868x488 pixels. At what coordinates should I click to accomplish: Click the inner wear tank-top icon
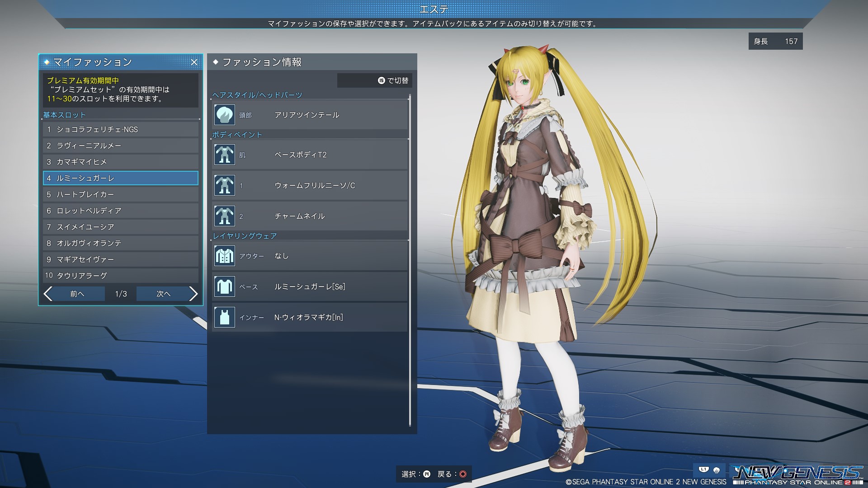point(224,317)
